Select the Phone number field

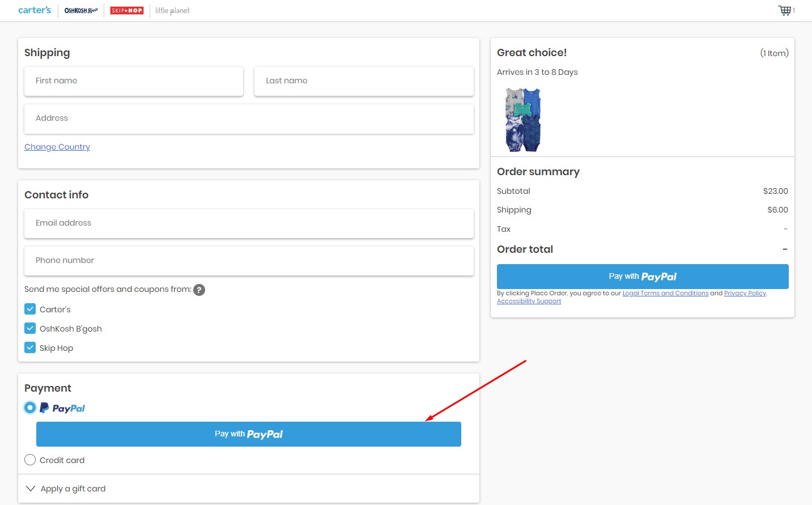pos(249,261)
